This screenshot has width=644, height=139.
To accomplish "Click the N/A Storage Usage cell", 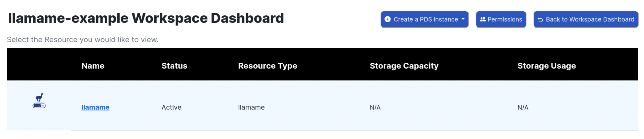I will click(x=523, y=108).
